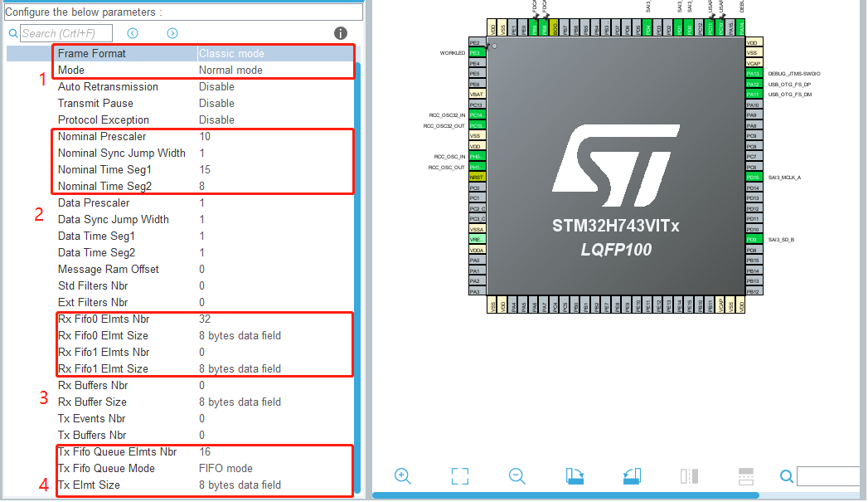Go to next search match arrow

tap(172, 32)
